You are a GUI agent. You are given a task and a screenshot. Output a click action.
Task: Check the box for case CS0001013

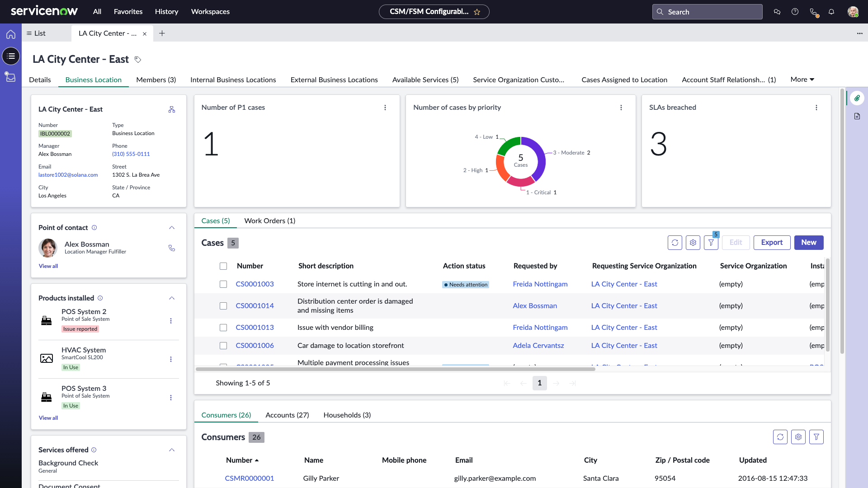223,328
